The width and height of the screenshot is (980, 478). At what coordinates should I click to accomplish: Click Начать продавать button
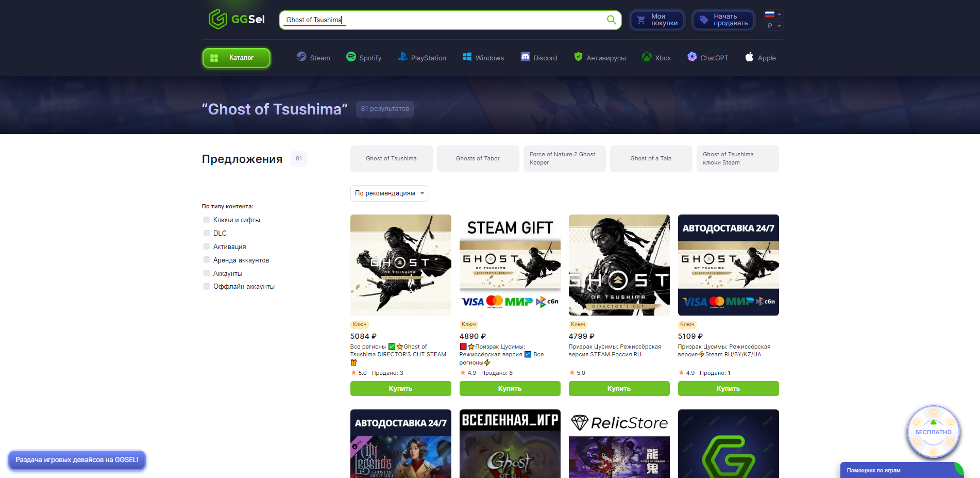723,20
